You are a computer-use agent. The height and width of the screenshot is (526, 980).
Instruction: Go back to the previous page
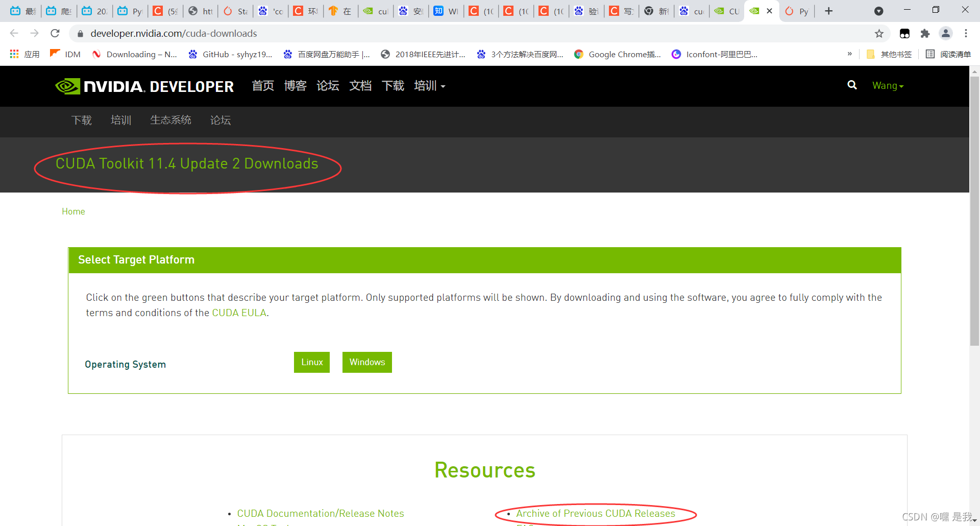click(x=14, y=33)
